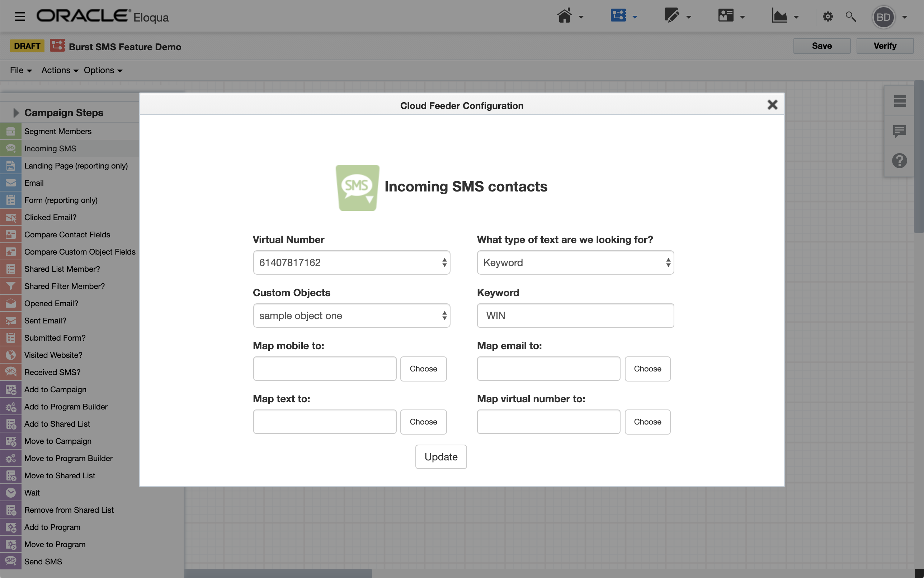Close the Cloud Feeder Configuration dialog
924x578 pixels.
[x=772, y=105]
